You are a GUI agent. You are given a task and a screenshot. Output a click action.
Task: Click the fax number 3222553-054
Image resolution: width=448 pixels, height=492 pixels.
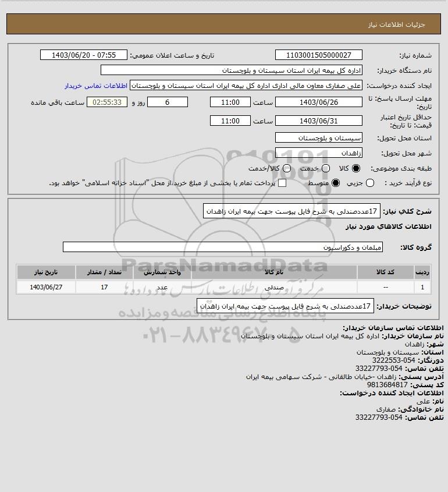[x=393, y=360]
